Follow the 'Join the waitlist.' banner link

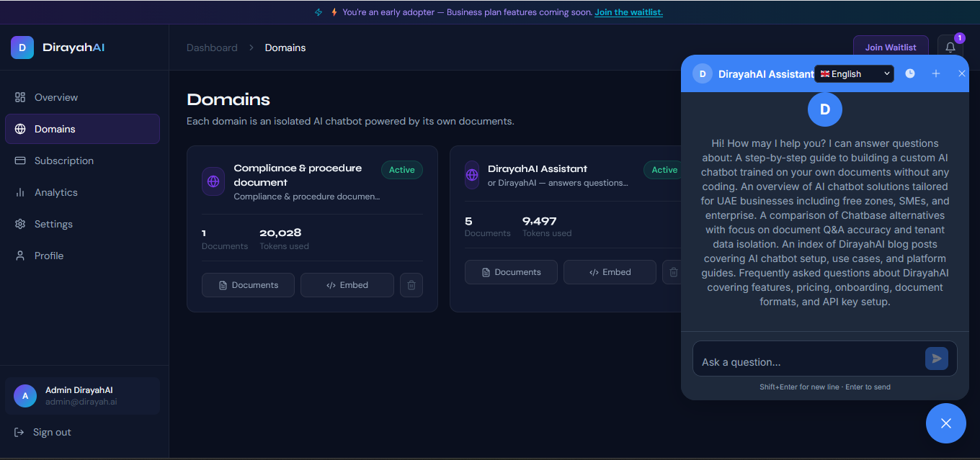click(x=628, y=12)
